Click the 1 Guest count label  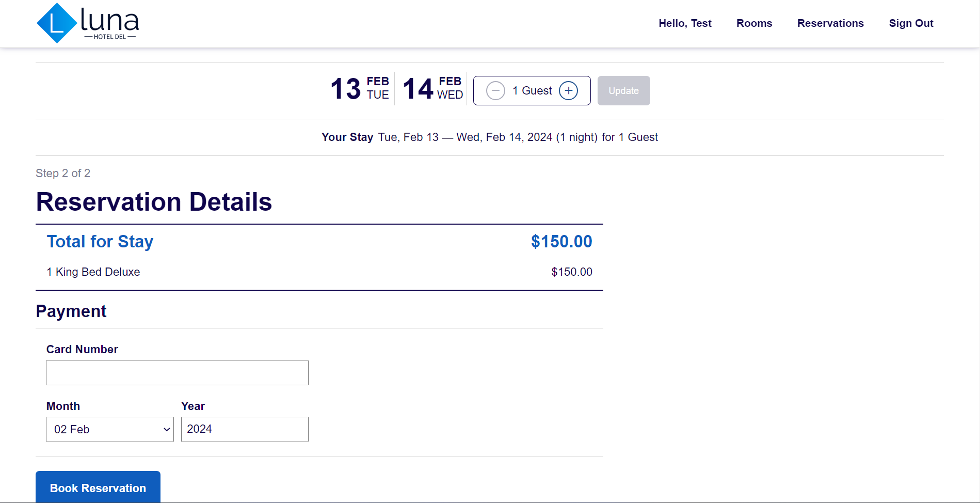point(532,91)
